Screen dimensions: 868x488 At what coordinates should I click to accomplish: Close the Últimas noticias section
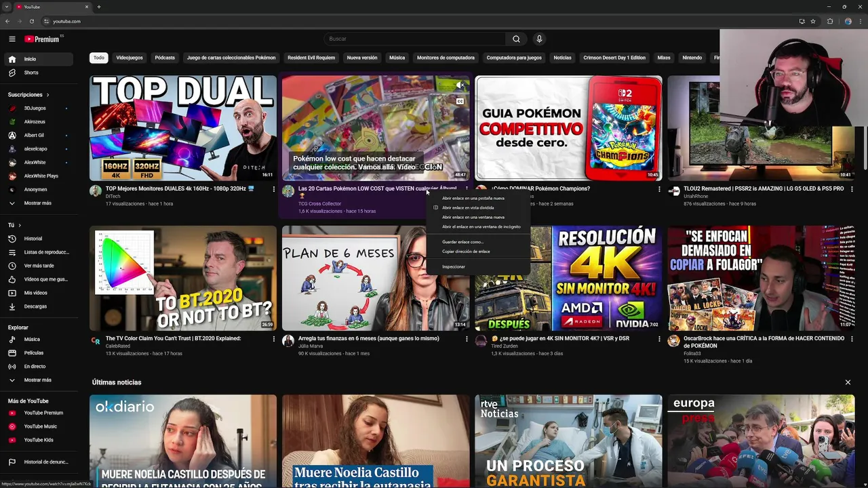(848, 382)
